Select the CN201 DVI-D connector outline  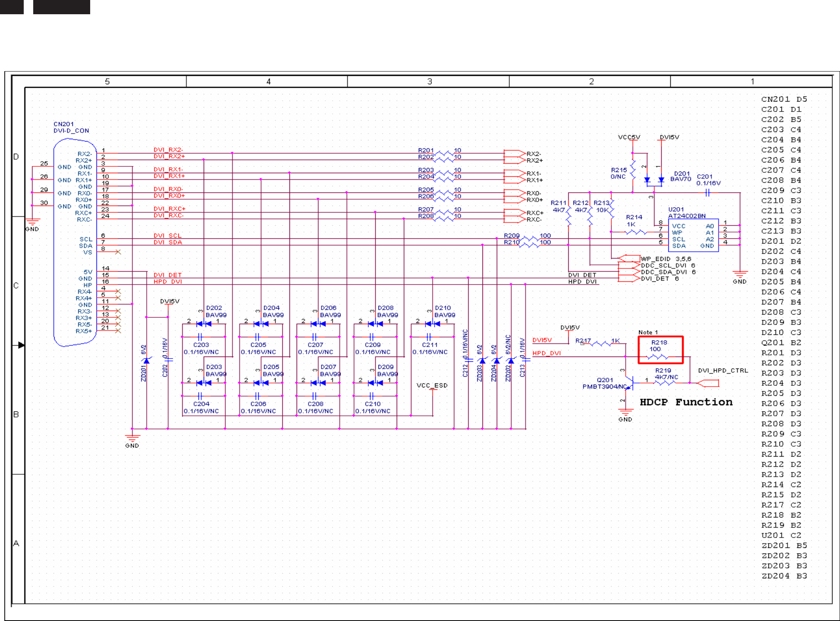75,242
